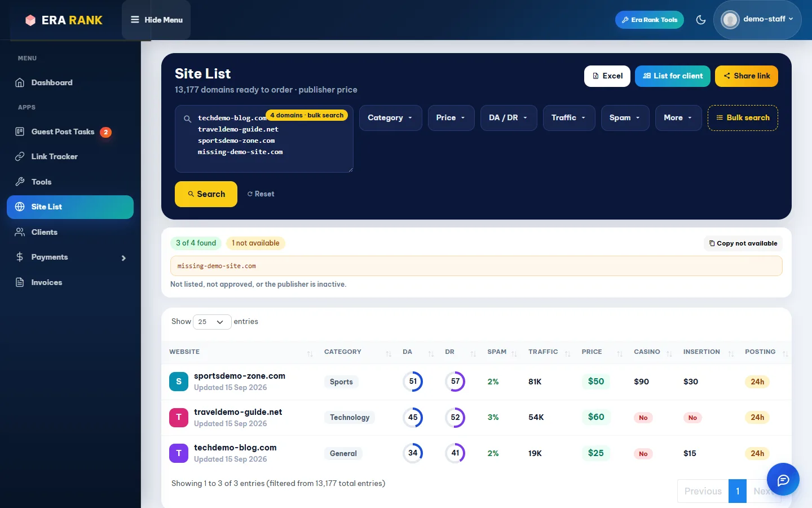Select Site List menu item
The image size is (812, 508).
(70, 207)
